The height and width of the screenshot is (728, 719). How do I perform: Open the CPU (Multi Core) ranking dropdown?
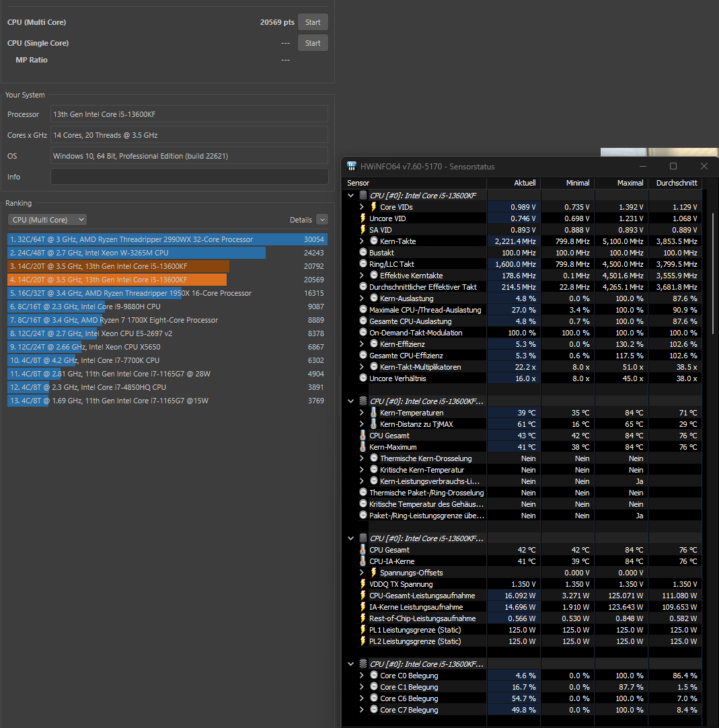coord(47,220)
